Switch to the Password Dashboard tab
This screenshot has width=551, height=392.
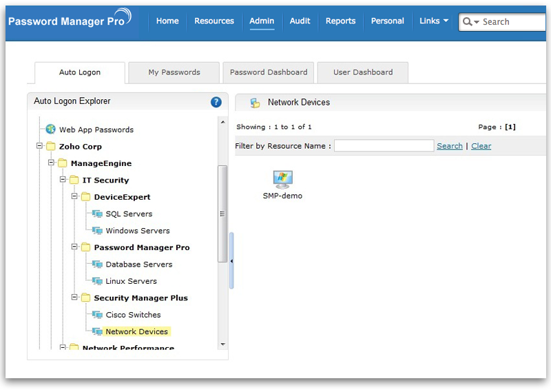pyautogui.click(x=269, y=72)
